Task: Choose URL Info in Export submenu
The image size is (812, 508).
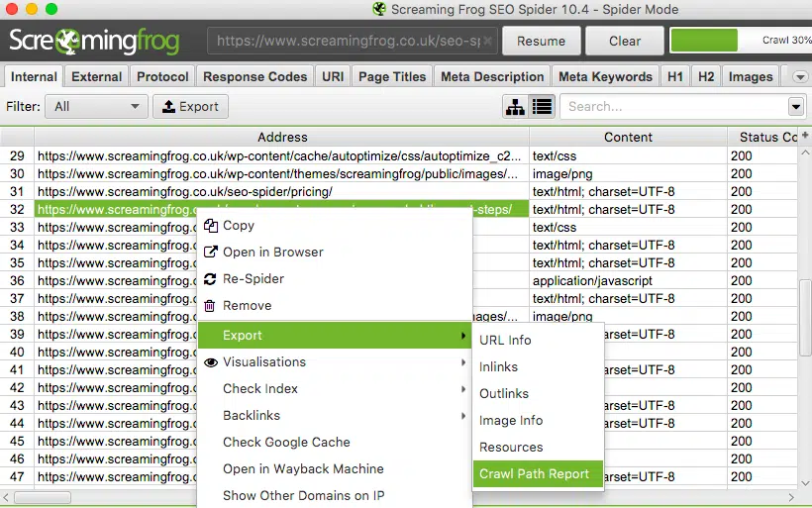Action: (538, 341)
